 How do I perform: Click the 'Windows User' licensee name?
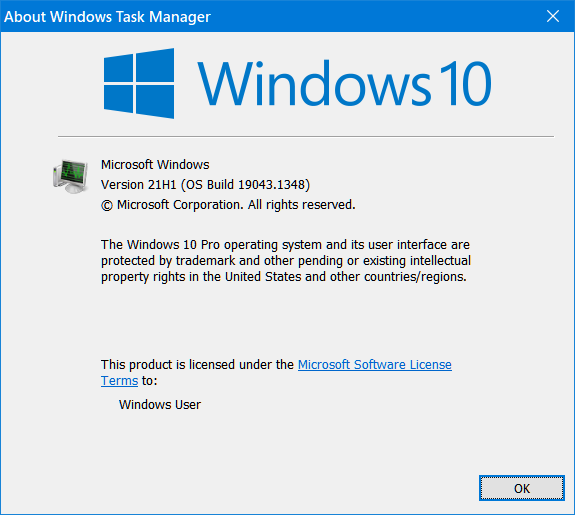[160, 405]
